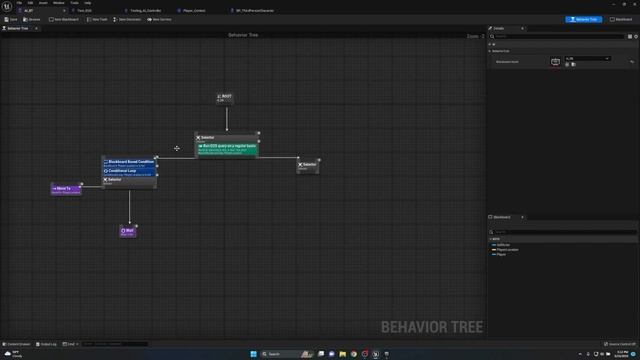Switch to the AI Controller asset tab

point(145,11)
